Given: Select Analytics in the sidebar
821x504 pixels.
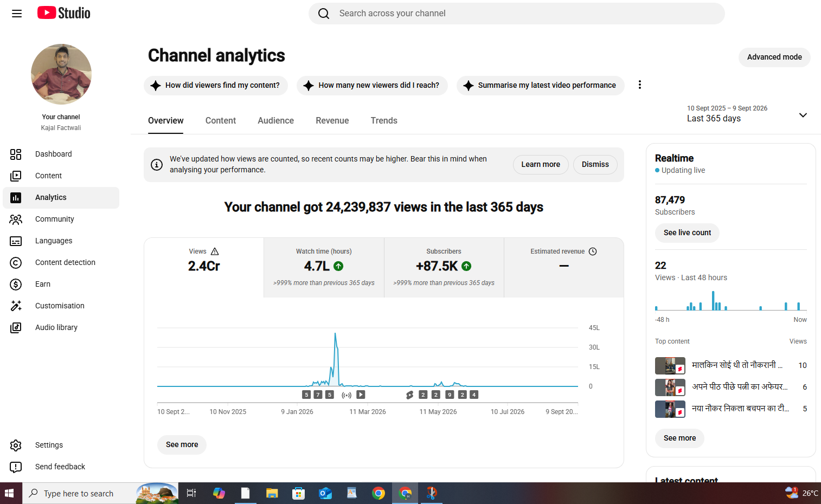Looking at the screenshot, I should pos(61,197).
